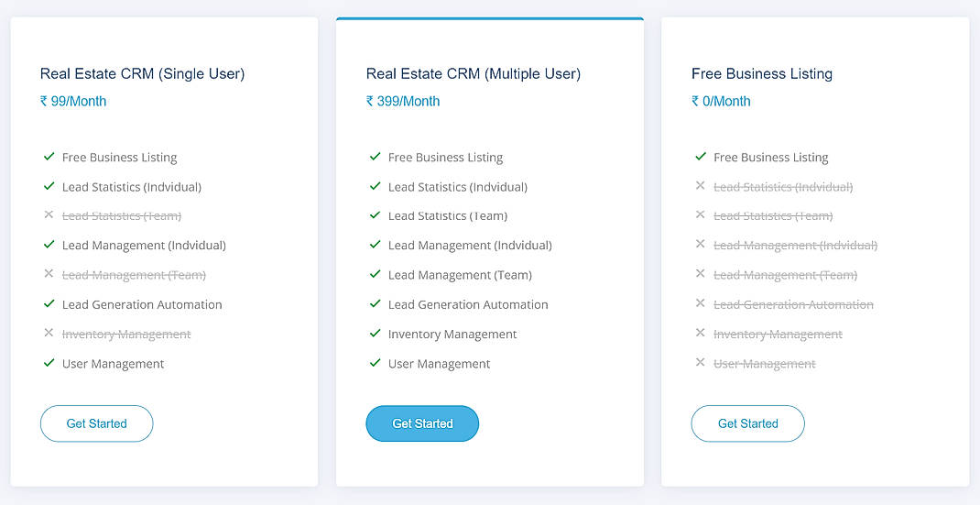The image size is (980, 505).
Task: Click cross icon beside Inventory Management in Free plan
Action: (700, 333)
